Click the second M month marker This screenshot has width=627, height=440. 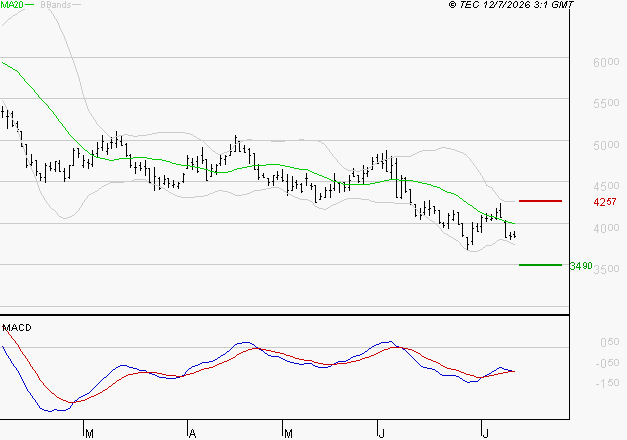(288, 434)
